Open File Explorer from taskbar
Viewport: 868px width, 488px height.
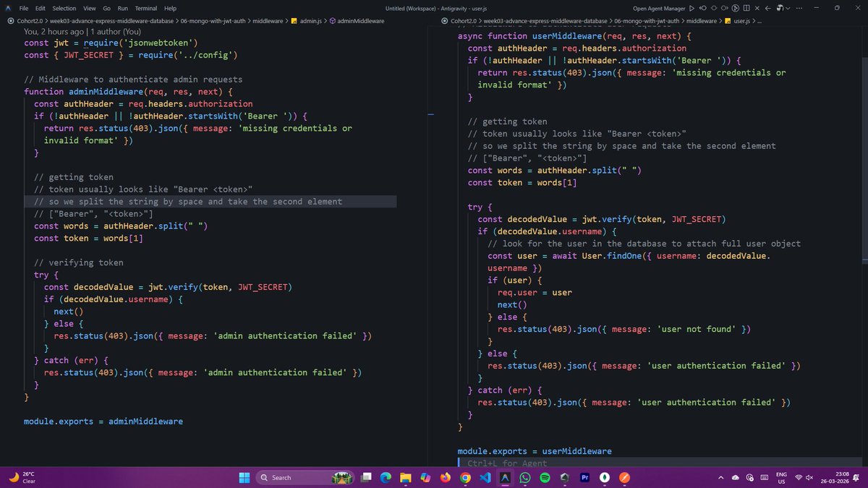click(406, 477)
